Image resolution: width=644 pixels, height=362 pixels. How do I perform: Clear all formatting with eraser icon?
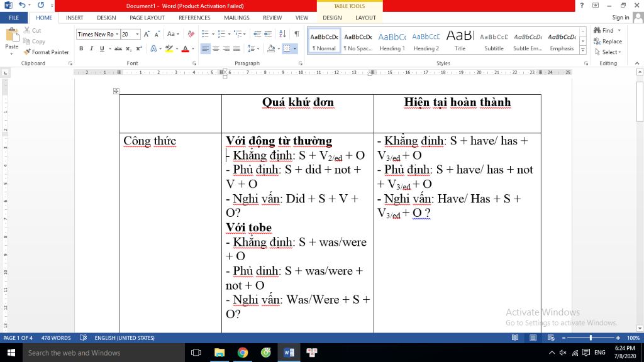[x=191, y=34]
